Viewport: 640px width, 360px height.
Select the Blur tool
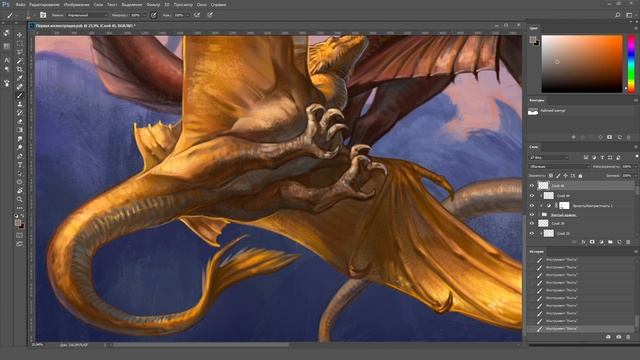[20, 139]
